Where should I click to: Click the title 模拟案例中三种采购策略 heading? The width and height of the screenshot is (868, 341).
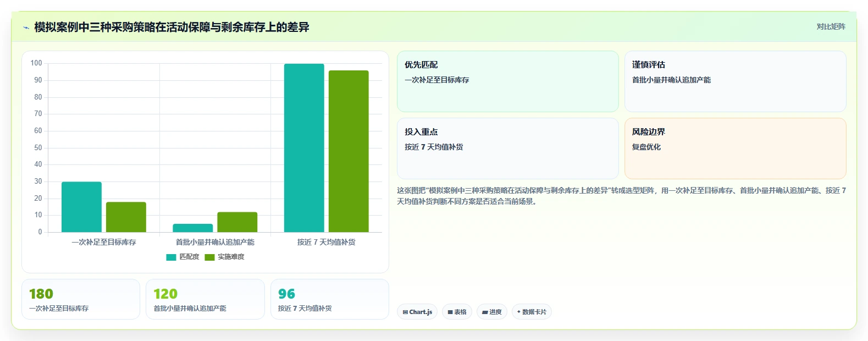tap(172, 27)
